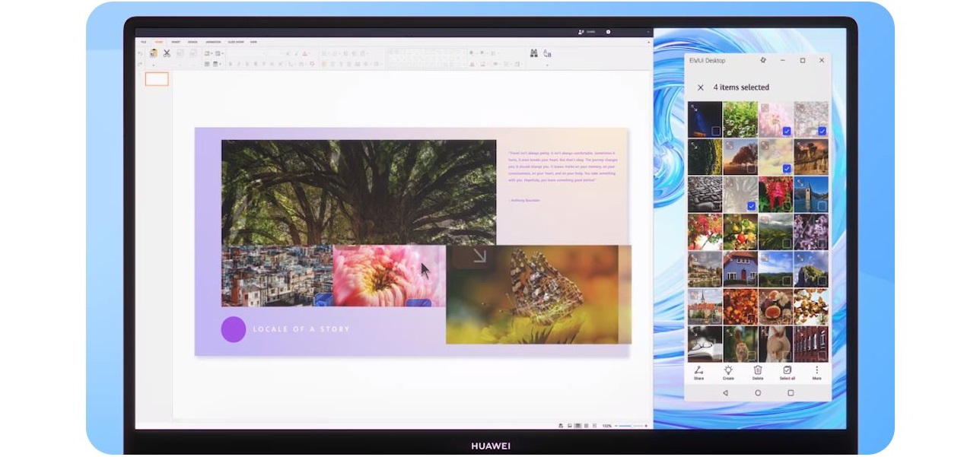The height and width of the screenshot is (457, 980).
Task: Expand the dropdown below the Paste icon
Action: tap(154, 65)
